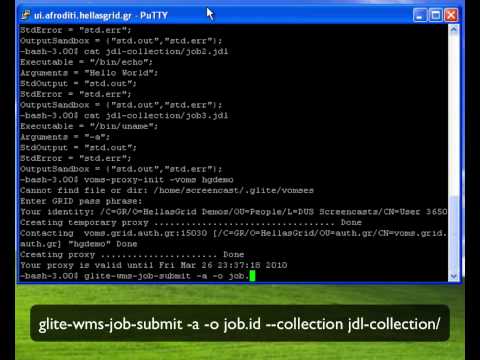Click the text Arguments = "-a";

point(65,137)
